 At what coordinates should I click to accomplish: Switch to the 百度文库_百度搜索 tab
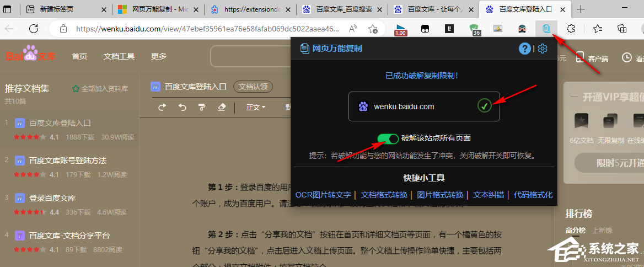pos(342,9)
